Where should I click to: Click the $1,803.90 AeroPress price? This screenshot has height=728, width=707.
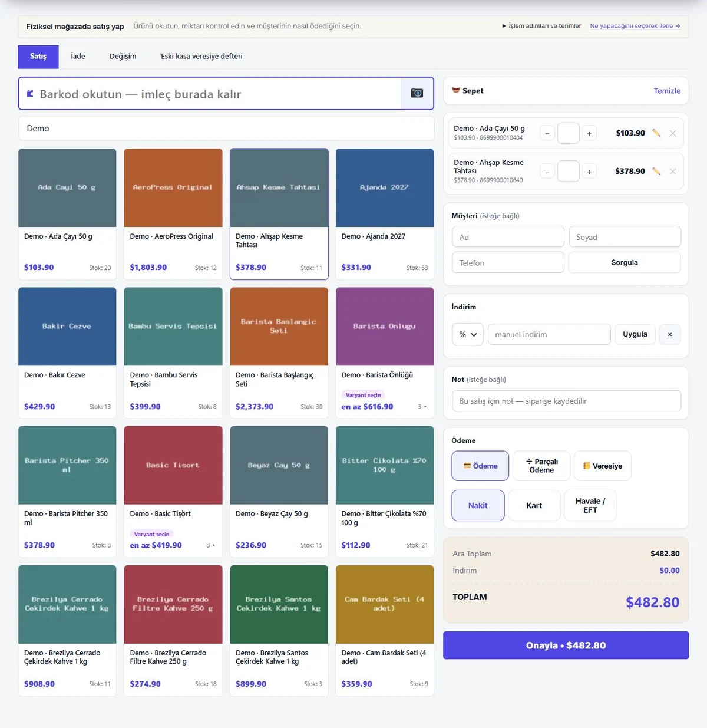pyautogui.click(x=148, y=268)
